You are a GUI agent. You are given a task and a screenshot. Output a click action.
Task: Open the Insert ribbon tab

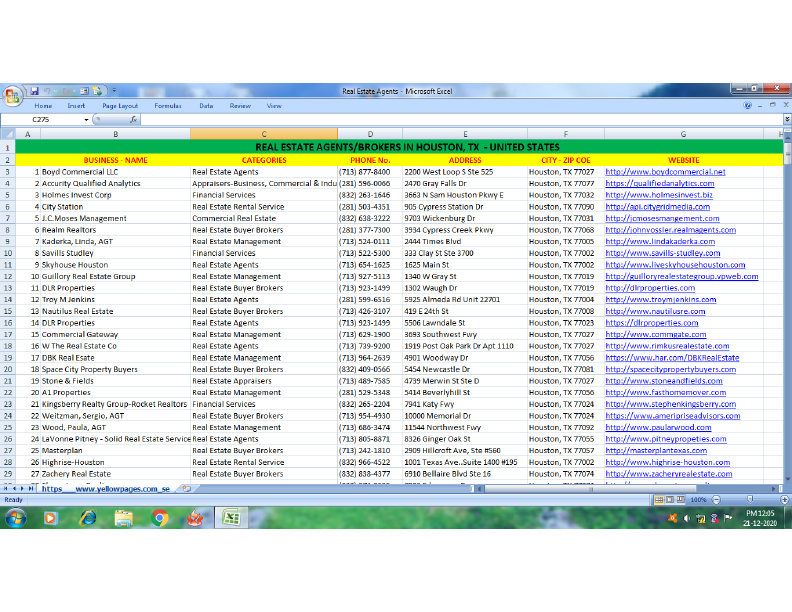point(76,106)
